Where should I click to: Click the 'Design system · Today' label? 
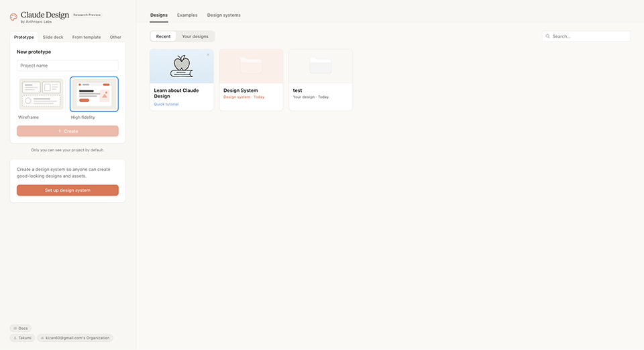[244, 97]
